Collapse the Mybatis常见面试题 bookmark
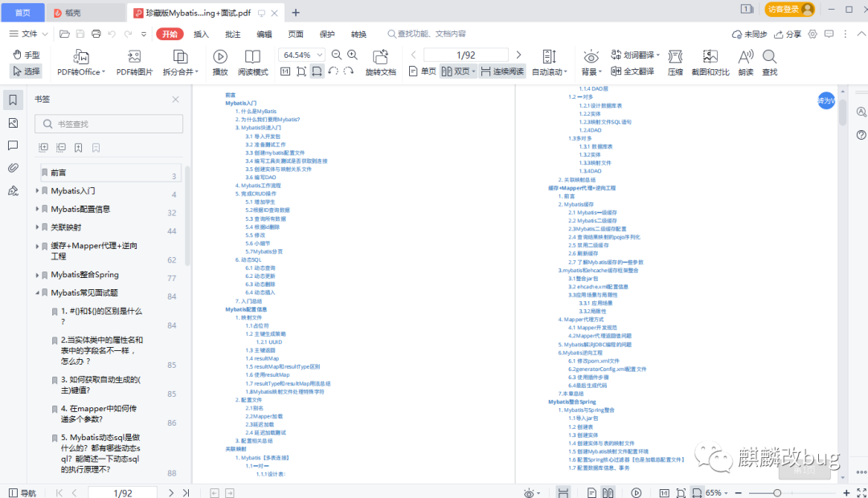868x498 pixels. pos(37,292)
